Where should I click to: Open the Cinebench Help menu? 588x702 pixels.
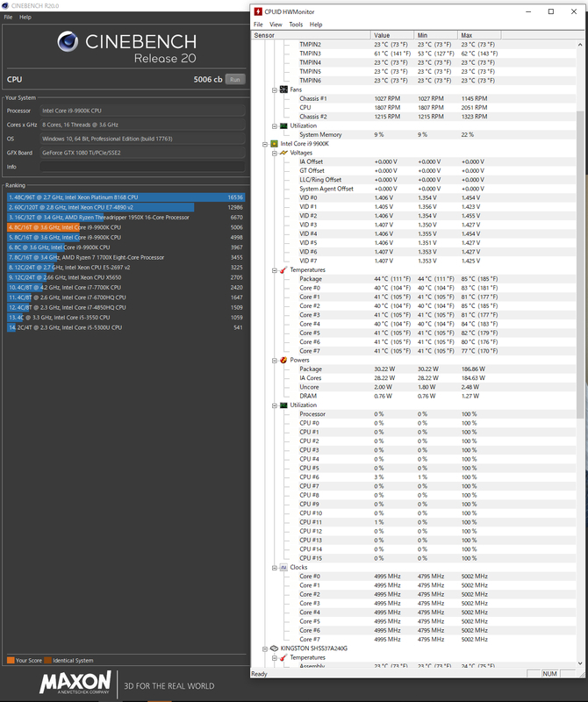coord(25,17)
